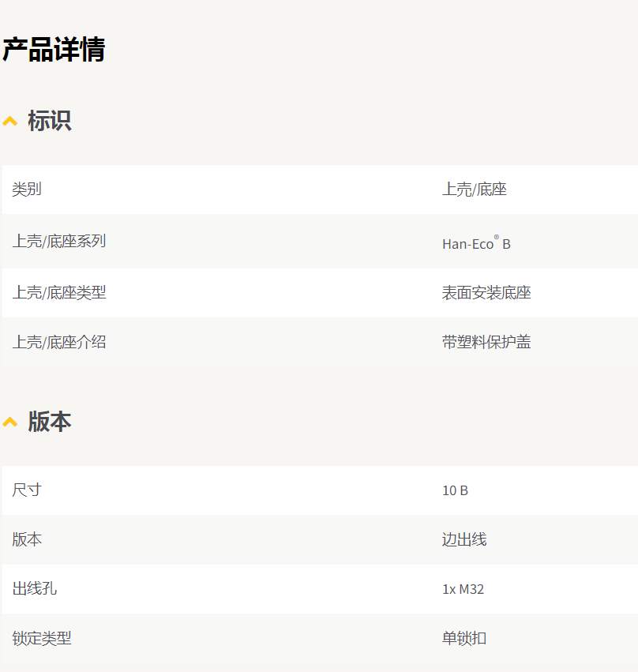Select the value 表面安装底座
The image size is (638, 672).
(486, 293)
